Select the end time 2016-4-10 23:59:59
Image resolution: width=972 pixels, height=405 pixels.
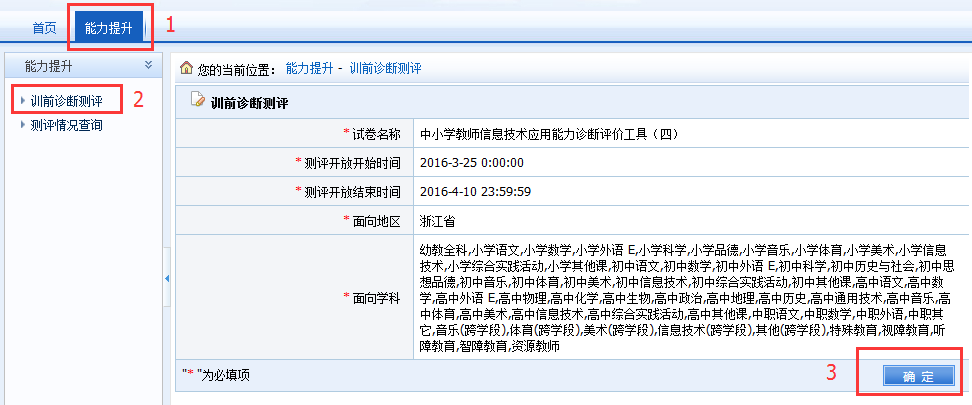(x=475, y=192)
